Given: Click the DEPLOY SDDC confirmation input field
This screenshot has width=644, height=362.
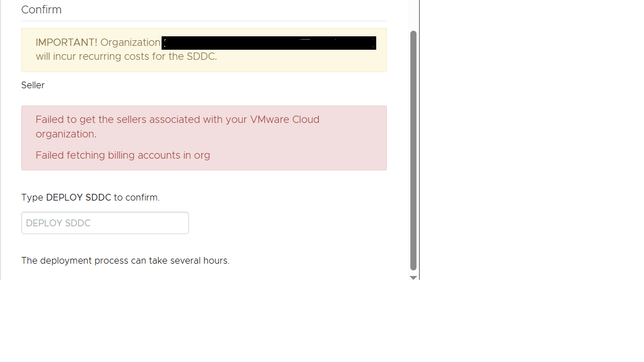Looking at the screenshot, I should (105, 223).
